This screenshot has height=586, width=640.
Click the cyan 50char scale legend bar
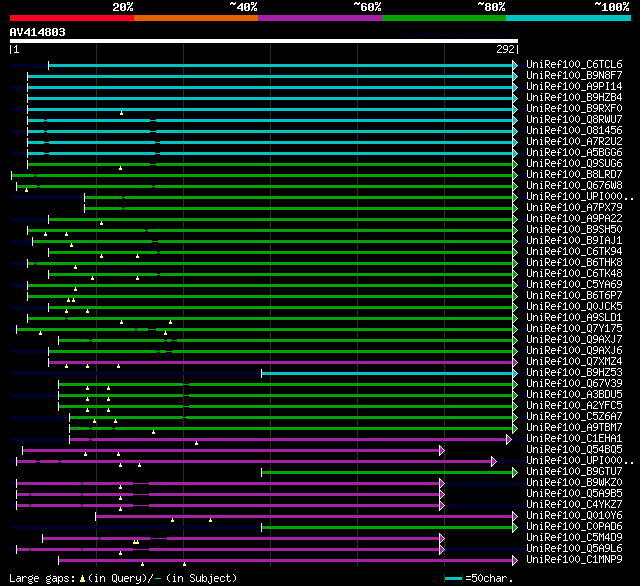(x=453, y=579)
